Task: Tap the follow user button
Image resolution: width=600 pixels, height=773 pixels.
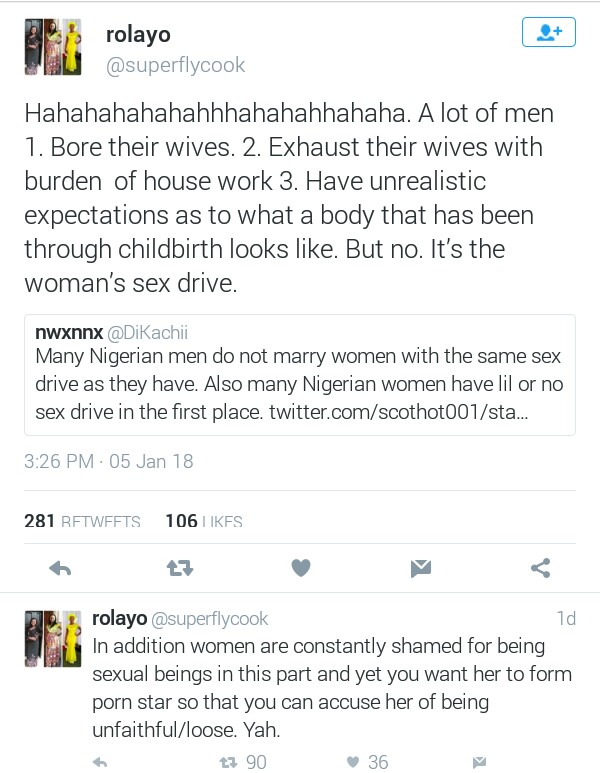Action: tap(549, 33)
